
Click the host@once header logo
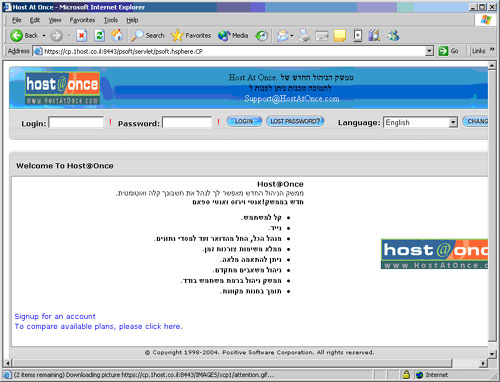[x=62, y=88]
